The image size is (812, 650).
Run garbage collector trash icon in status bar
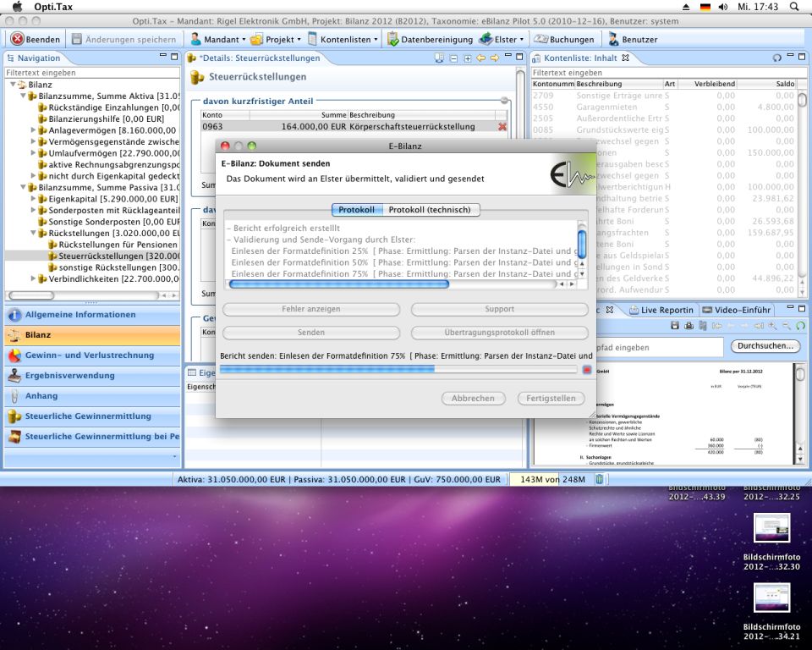pos(599,480)
